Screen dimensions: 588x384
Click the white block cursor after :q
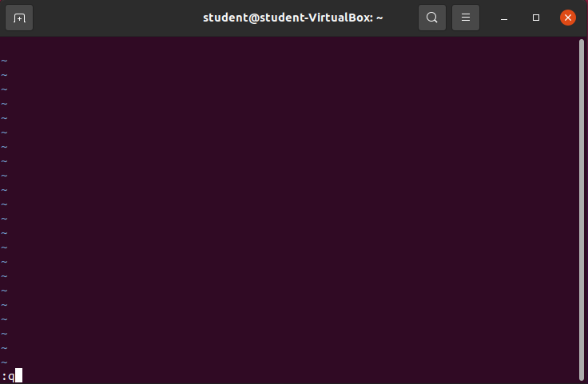coord(18,375)
